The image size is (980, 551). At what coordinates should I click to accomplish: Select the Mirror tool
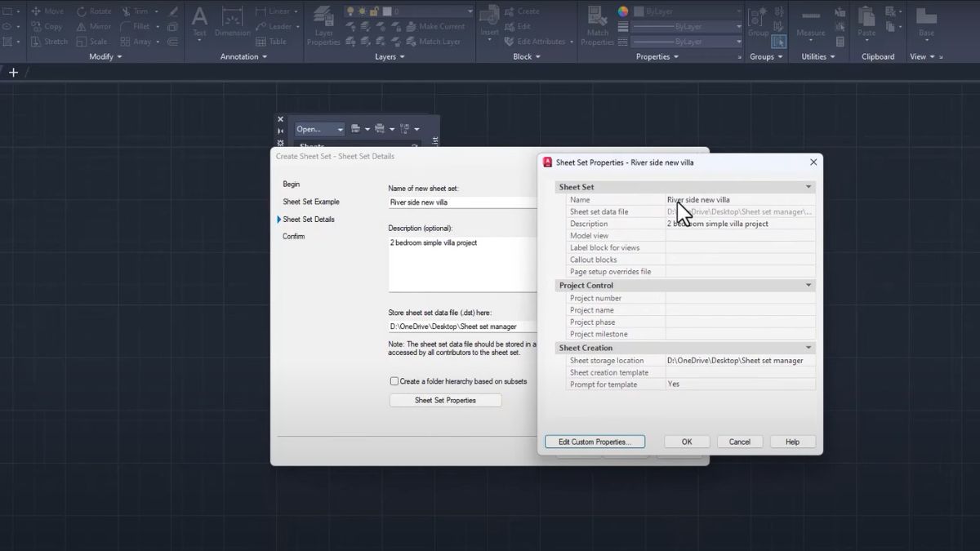(94, 26)
